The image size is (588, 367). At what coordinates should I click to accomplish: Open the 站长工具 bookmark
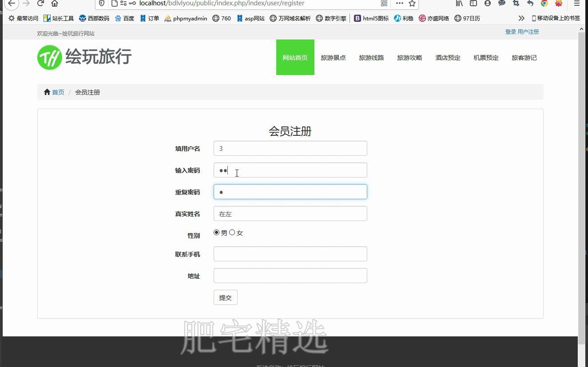tap(59, 18)
